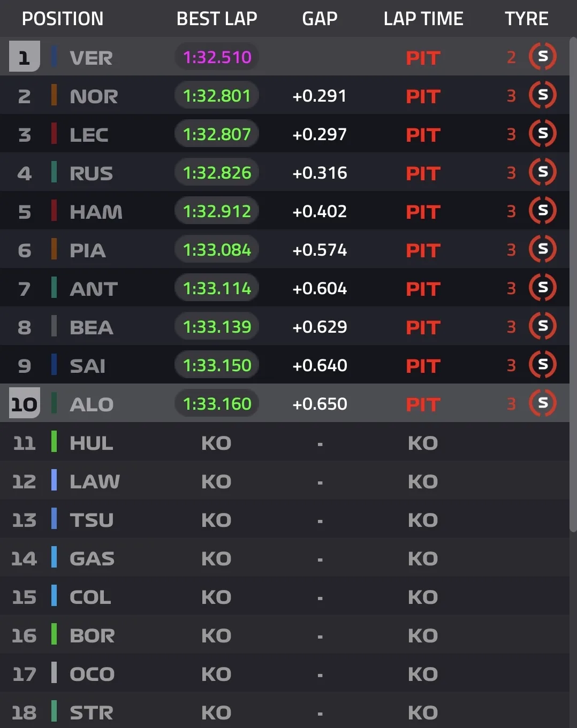Image resolution: width=577 pixels, height=728 pixels.
Task: Click the vertical scrollbar on the right
Action: pyautogui.click(x=573, y=283)
